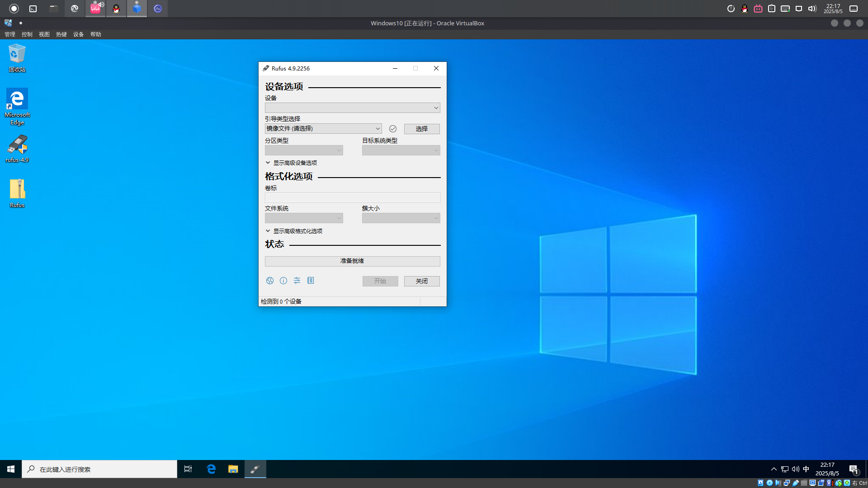
Task: Click Rufus taskbar button
Action: pos(255,469)
